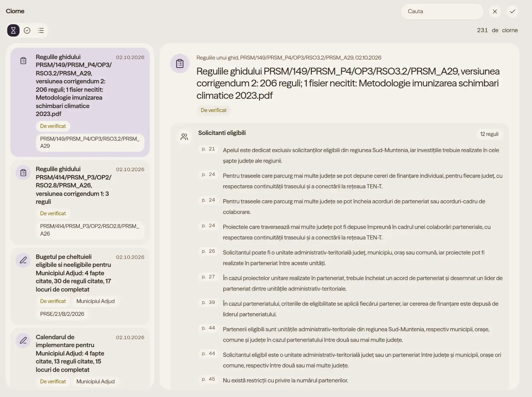Click pencil icon on Calendarul card

click(23, 341)
